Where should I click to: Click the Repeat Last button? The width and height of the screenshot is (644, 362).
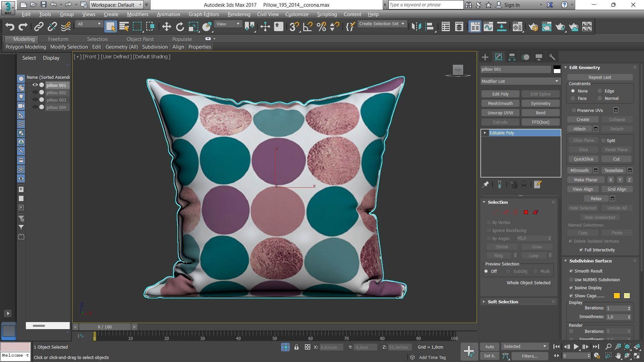tap(600, 77)
